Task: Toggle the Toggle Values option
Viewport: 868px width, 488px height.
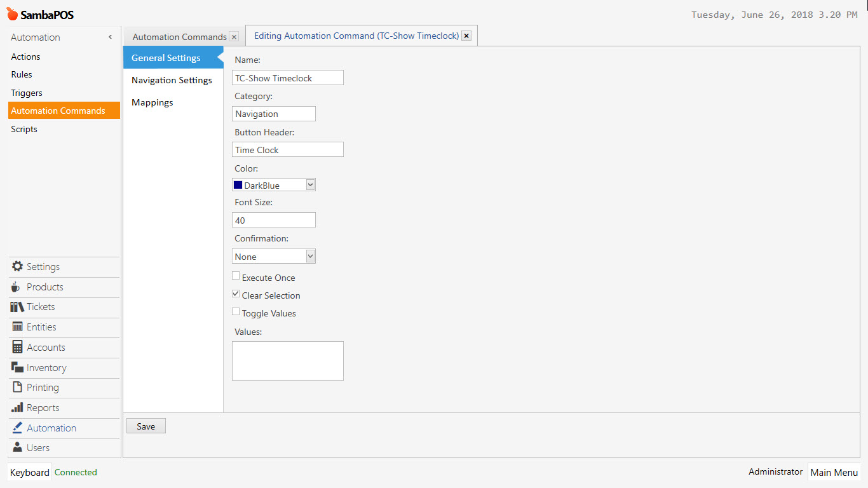Action: coord(236,311)
